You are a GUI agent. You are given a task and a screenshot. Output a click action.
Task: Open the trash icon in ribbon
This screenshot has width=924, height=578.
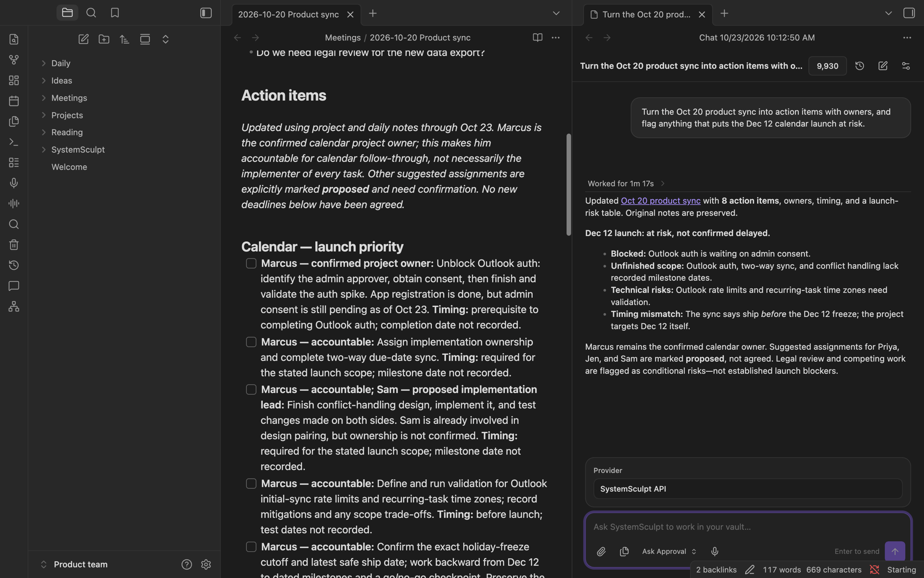click(x=14, y=245)
